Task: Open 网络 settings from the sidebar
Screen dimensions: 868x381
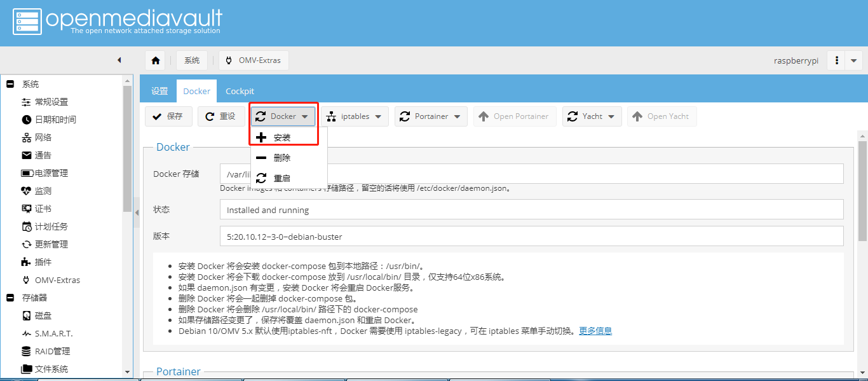Action: [42, 137]
